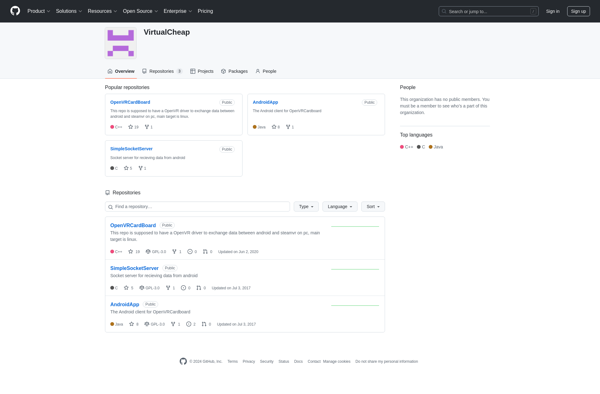
Task: Expand the Resources menu
Action: (x=102, y=11)
